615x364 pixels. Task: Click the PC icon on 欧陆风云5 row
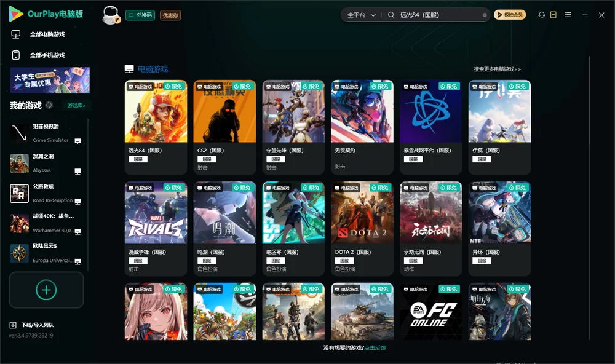pyautogui.click(x=77, y=262)
